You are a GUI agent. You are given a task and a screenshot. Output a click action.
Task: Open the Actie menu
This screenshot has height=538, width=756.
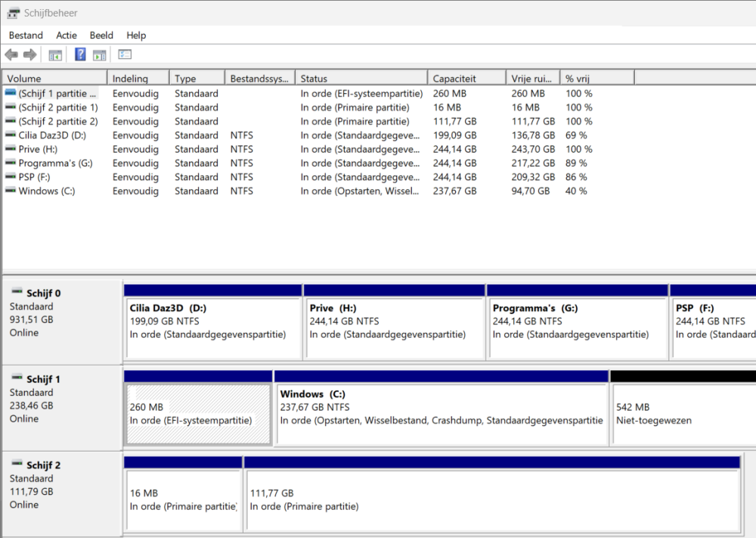pos(67,36)
